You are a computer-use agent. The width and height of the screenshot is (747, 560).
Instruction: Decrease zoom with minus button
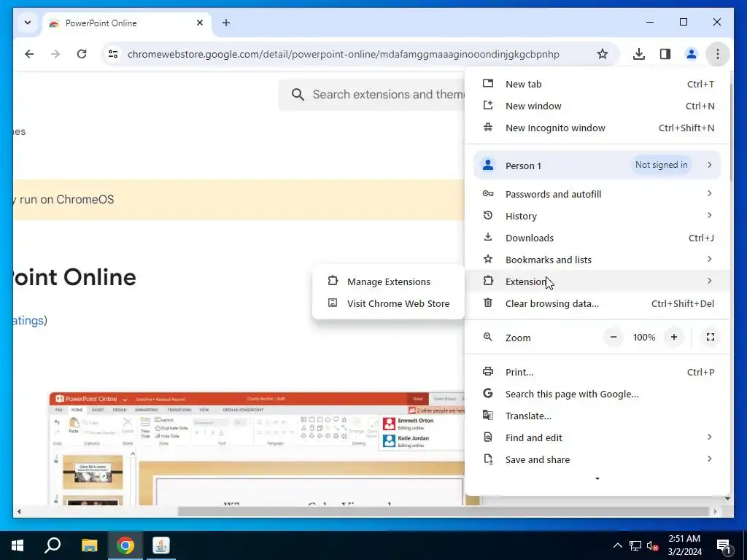[x=613, y=337]
